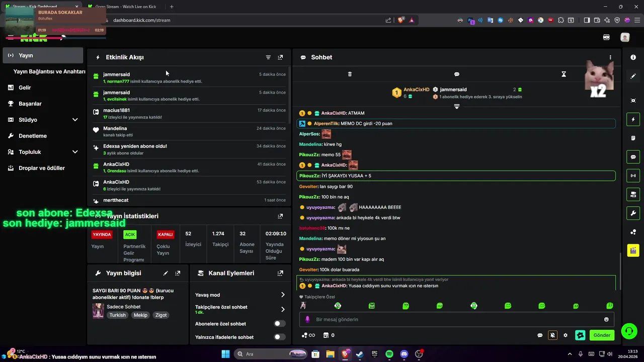Open chat settings gear icon
The image size is (644, 362).
coord(566,335)
